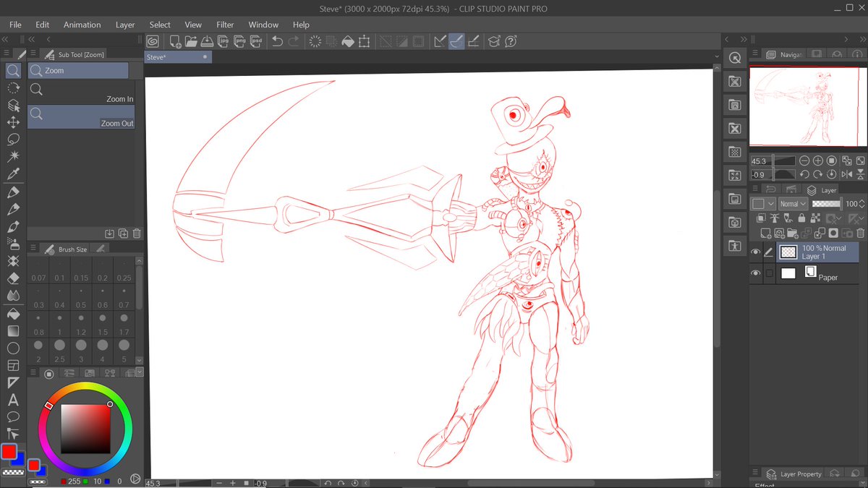868x488 pixels.
Task: Hide the Paper layer using its eye icon
Action: (756, 273)
